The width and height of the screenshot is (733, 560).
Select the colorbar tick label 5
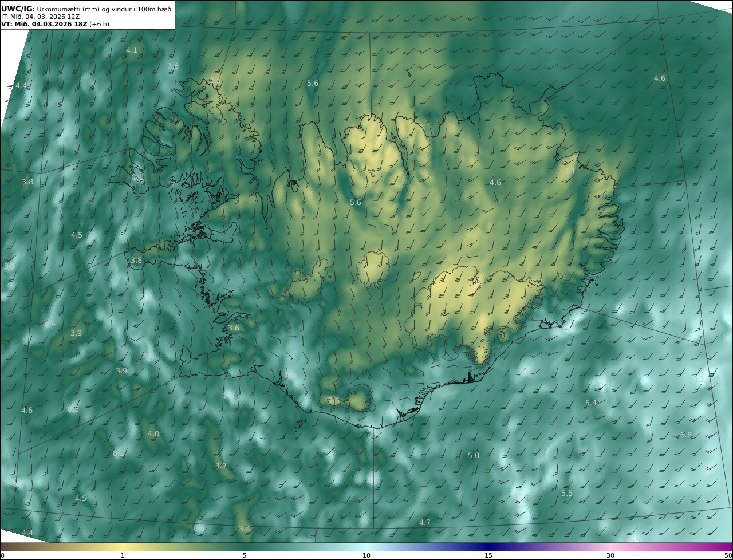pos(245,555)
